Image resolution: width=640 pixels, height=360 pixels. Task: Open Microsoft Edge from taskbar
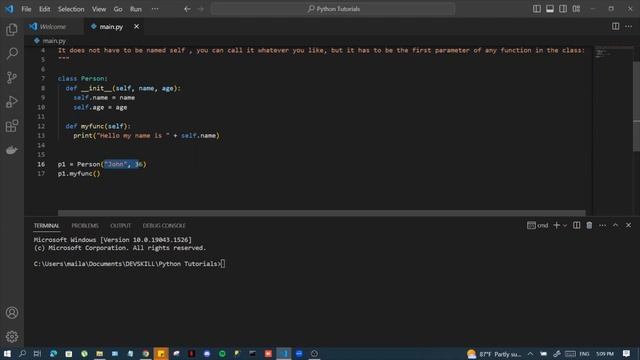click(53, 353)
